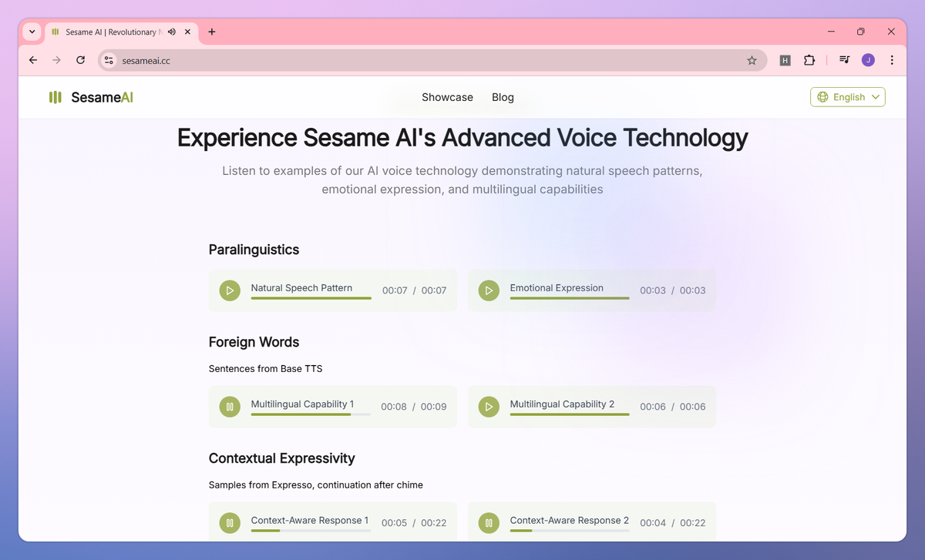
Task: Open the media controls icon
Action: point(845,60)
